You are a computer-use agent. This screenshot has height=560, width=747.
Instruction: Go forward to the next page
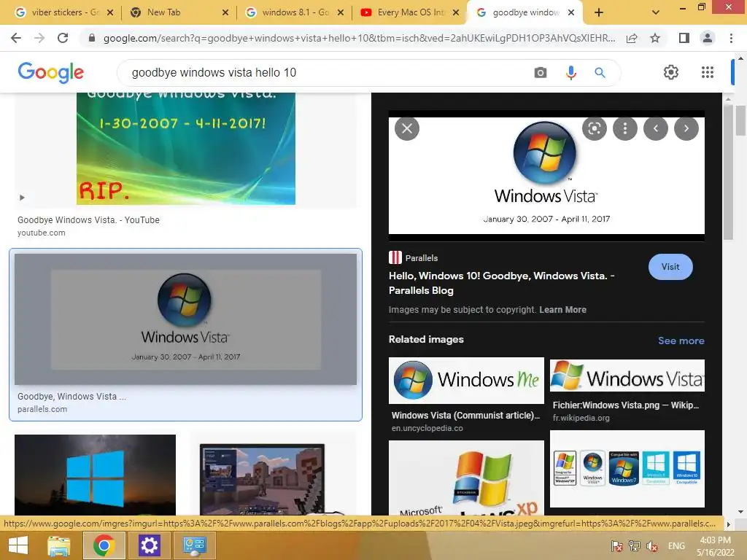[x=39, y=38]
